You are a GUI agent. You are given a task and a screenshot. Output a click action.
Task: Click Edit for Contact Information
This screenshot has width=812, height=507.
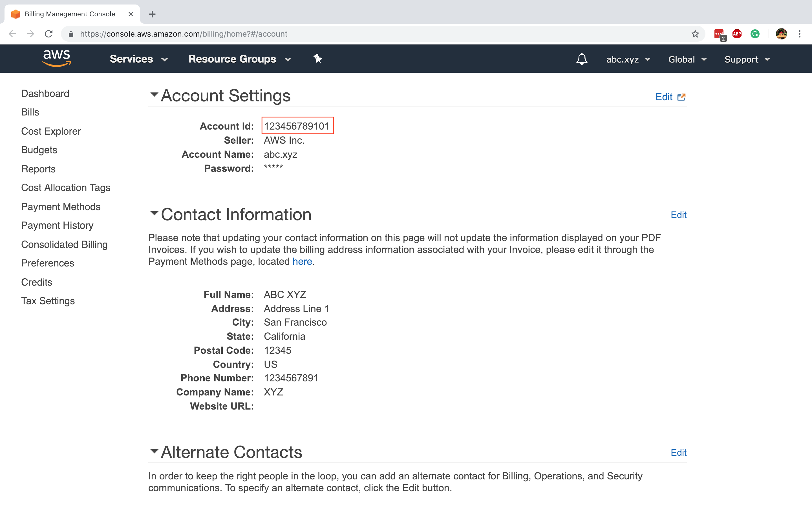click(679, 214)
